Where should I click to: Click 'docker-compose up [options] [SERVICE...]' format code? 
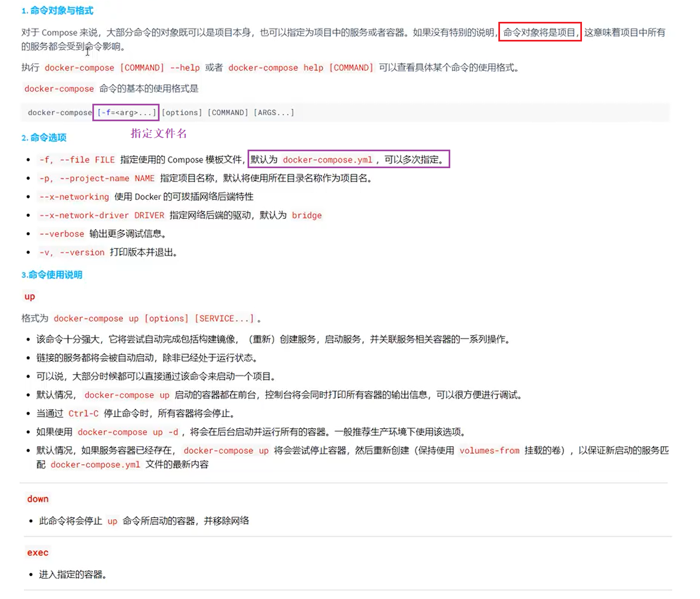(x=154, y=318)
